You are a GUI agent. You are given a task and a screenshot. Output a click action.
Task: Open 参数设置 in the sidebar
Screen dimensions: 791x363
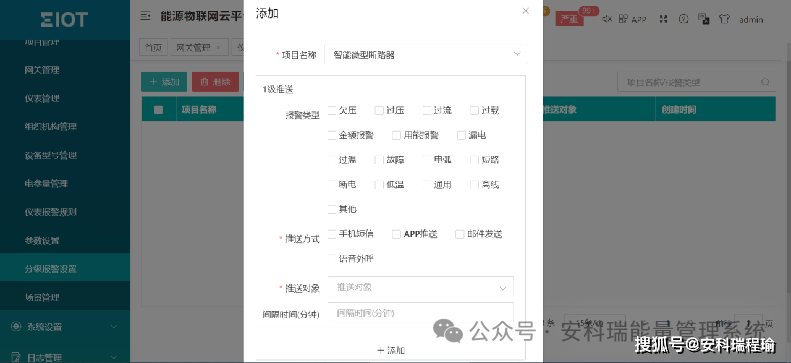(x=42, y=240)
